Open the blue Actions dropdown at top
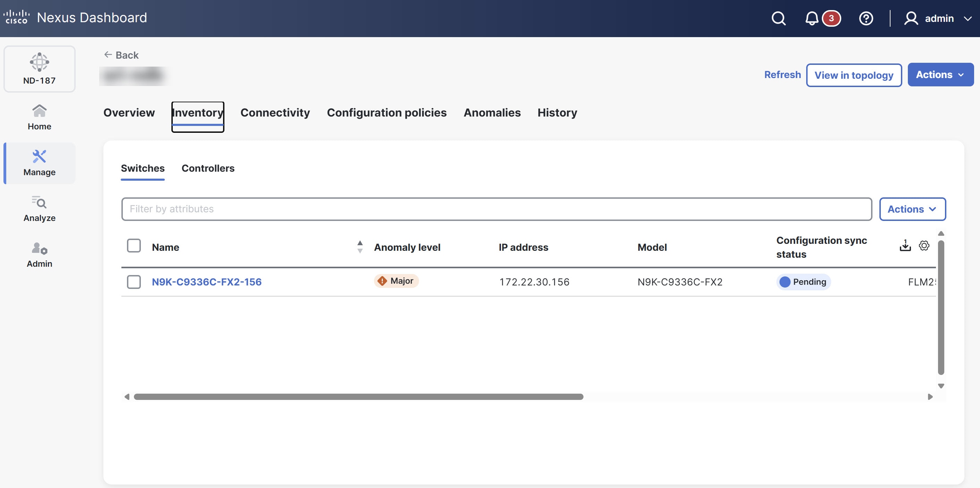The height and width of the screenshot is (488, 980). [940, 75]
